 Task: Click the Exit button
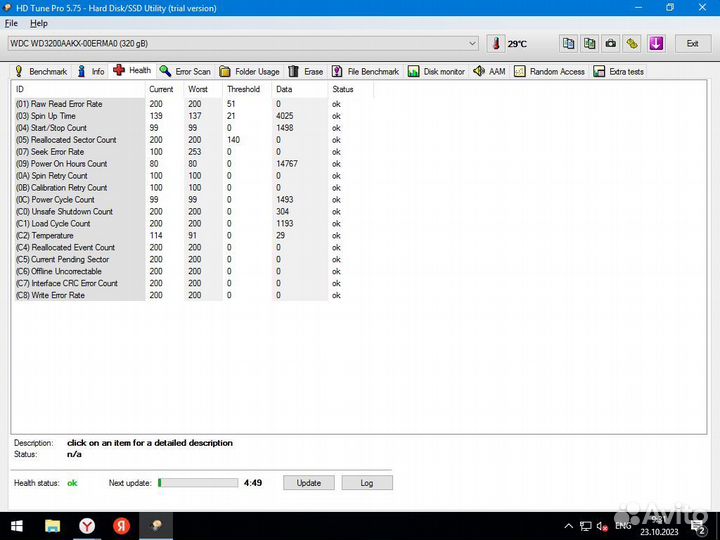click(x=692, y=44)
